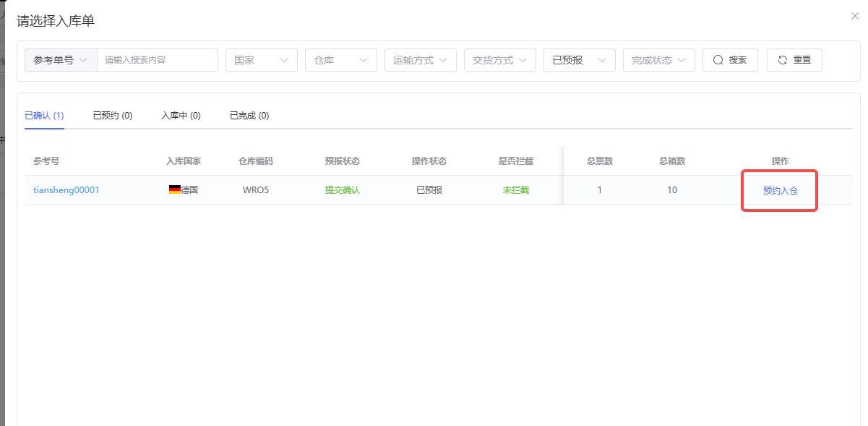Click the German flag icon in the row
Viewport: 868px width, 426px height.
click(x=174, y=189)
